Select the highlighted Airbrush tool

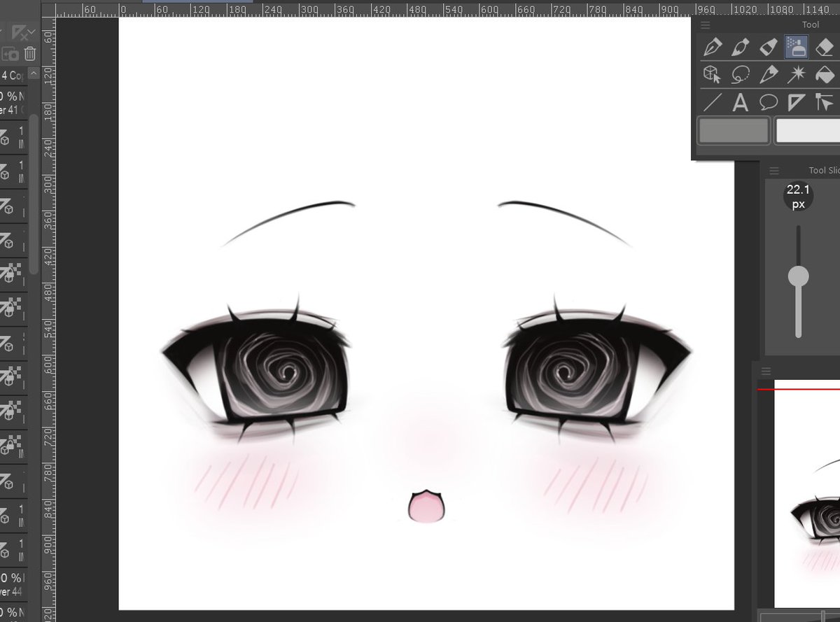click(797, 47)
